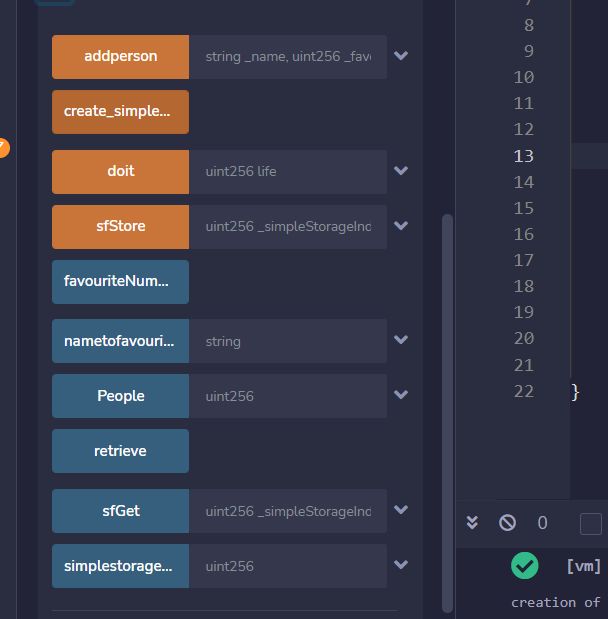This screenshot has height=619, width=608.
Task: Click the closing brace on line 22
Action: pyautogui.click(x=575, y=392)
